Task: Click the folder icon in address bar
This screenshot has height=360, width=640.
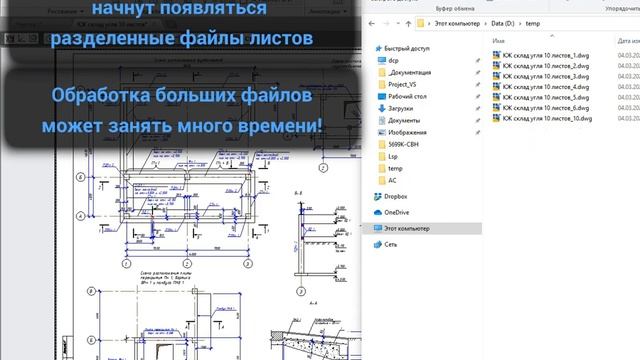Action: pos(420,24)
